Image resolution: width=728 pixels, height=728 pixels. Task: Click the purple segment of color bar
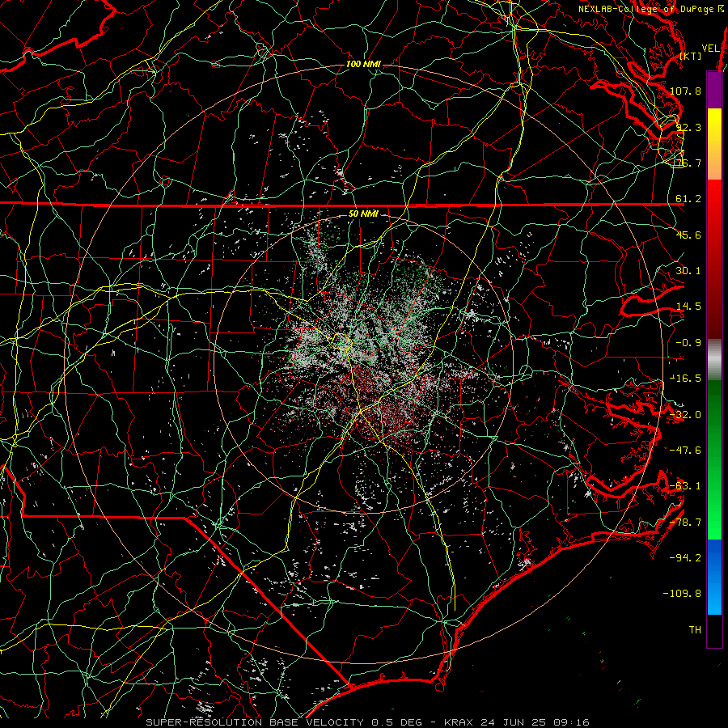(x=714, y=90)
